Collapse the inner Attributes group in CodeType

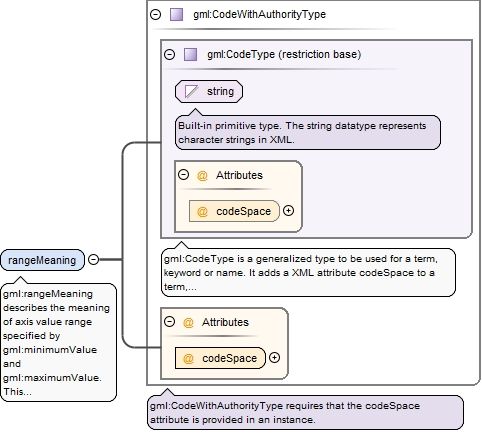tap(183, 175)
